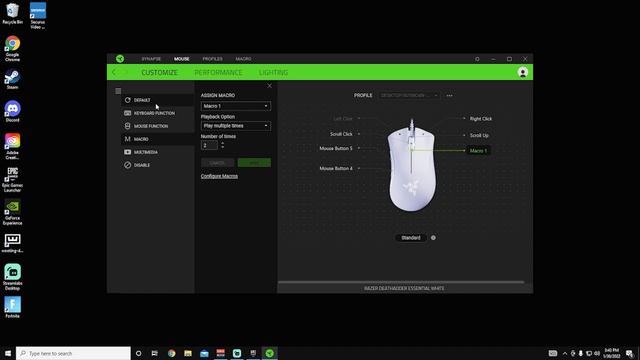Click the Number of times field
Screen dimensions: 640x360
point(209,145)
